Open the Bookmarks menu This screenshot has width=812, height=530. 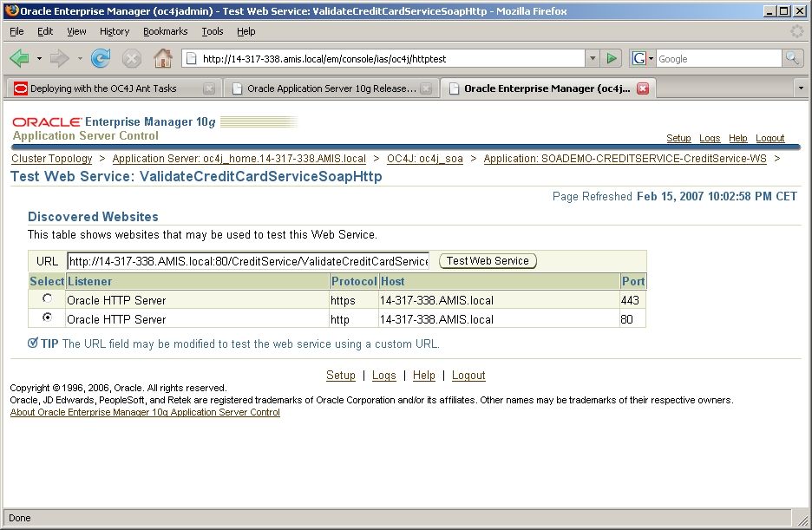click(165, 31)
